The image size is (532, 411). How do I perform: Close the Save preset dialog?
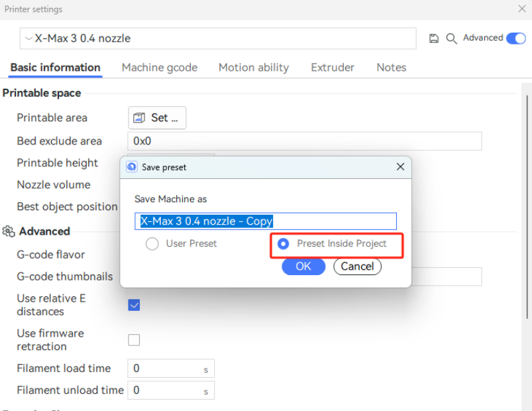(x=400, y=167)
